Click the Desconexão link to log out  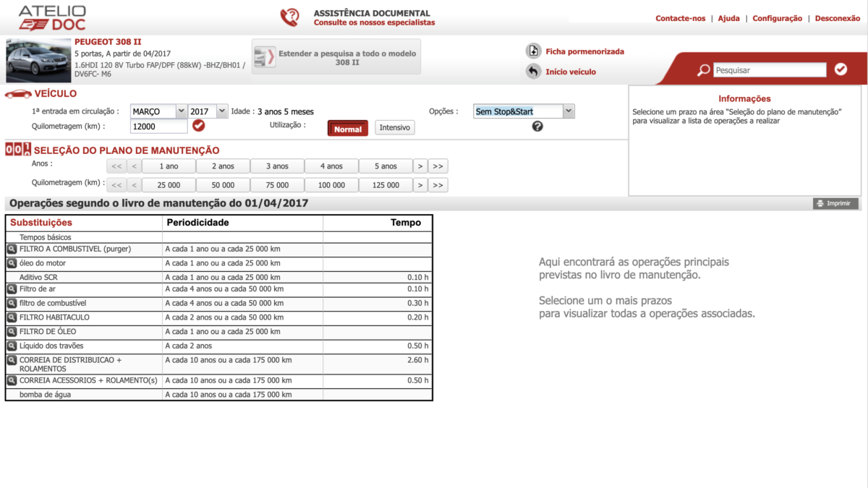click(x=837, y=18)
